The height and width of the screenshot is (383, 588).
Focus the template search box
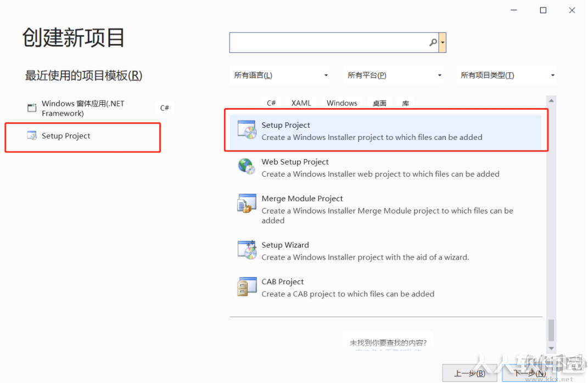[x=334, y=42]
